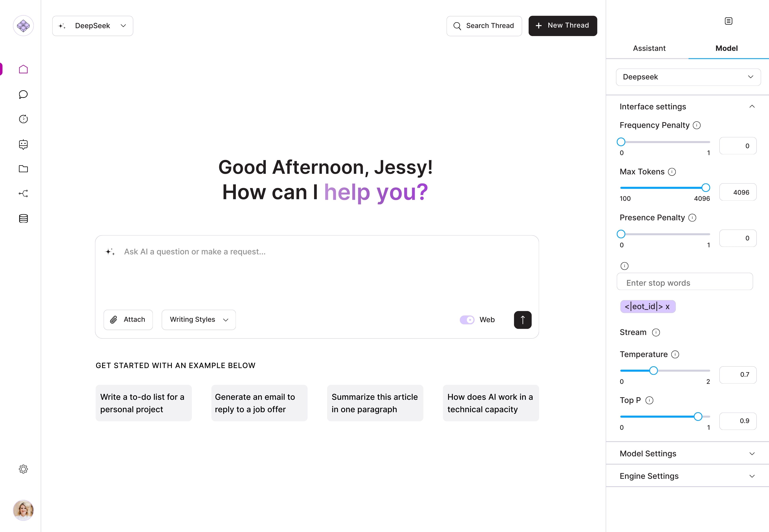
Task: Click Search Thread
Action: (x=484, y=26)
